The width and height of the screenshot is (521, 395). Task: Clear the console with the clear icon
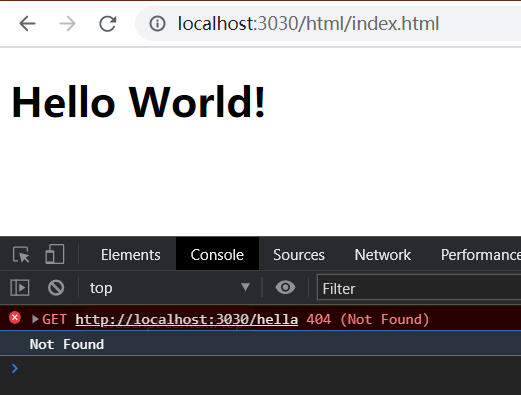56,288
